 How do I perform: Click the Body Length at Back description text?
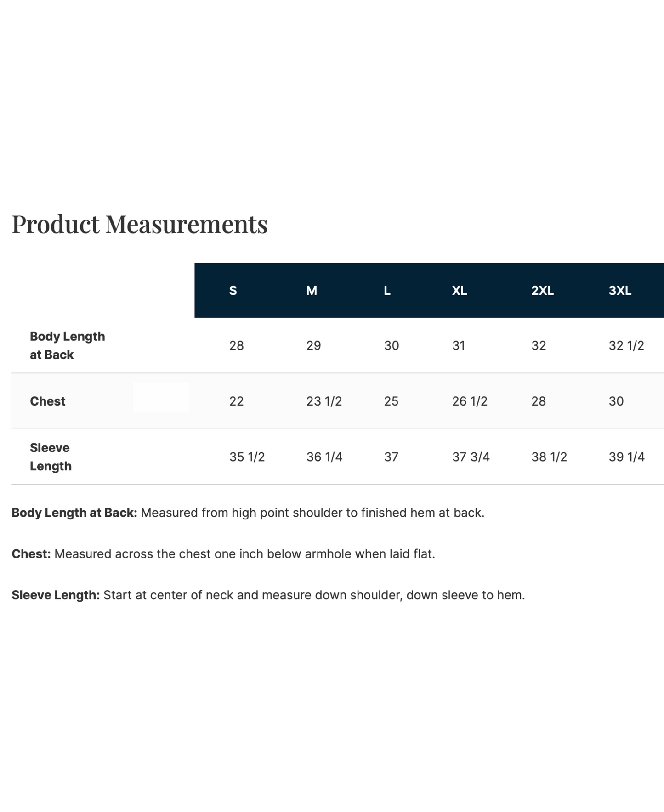point(248,513)
